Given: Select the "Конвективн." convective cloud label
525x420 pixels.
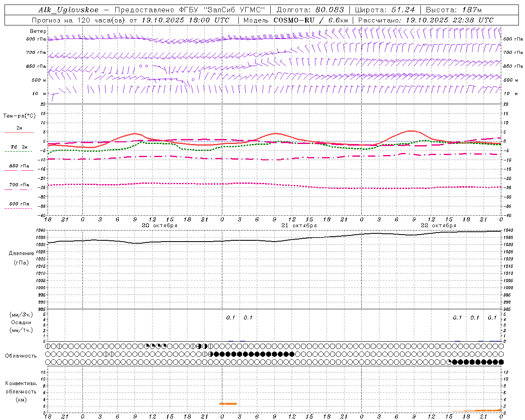Looking at the screenshot, I should point(21,383).
